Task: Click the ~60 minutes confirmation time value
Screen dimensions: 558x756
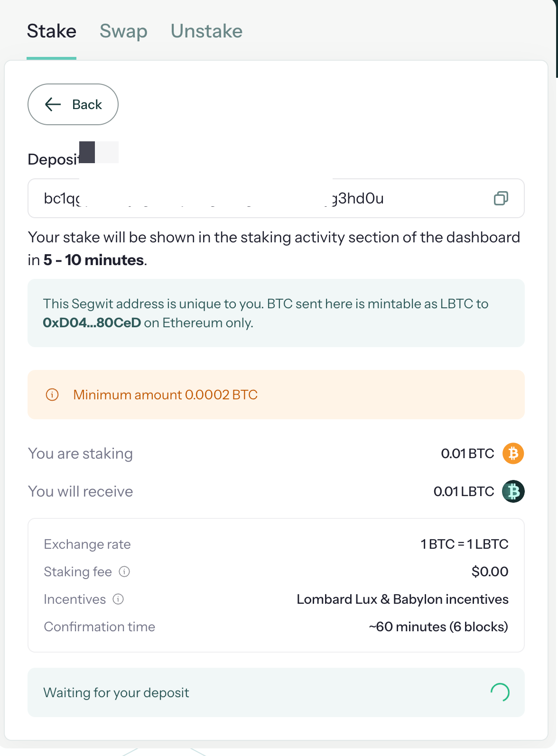Action: click(x=438, y=627)
